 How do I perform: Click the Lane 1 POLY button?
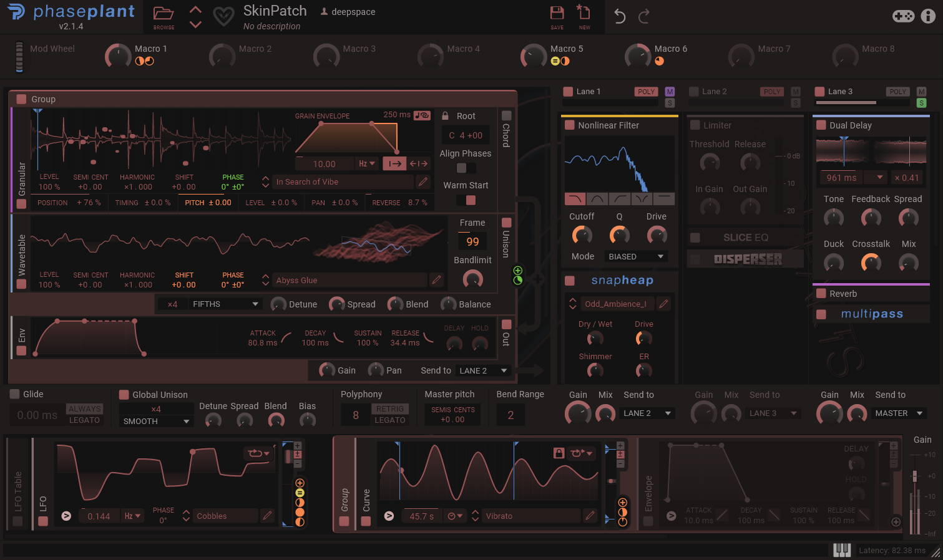point(646,92)
